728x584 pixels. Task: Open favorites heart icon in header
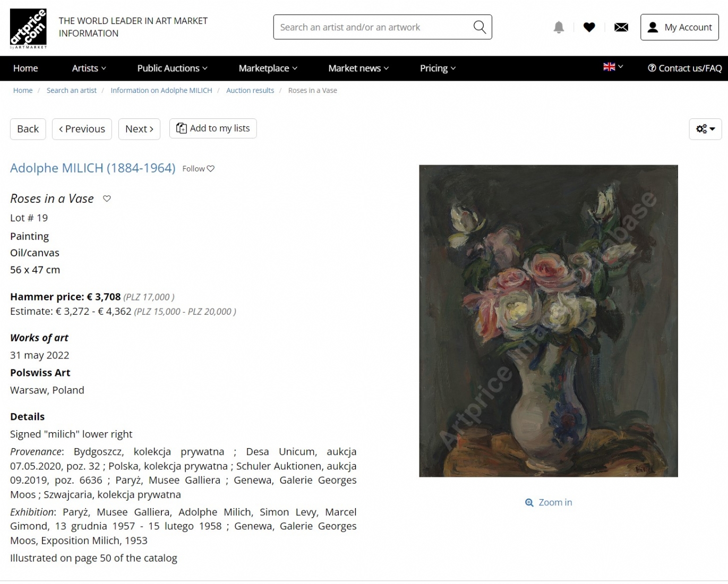(589, 27)
